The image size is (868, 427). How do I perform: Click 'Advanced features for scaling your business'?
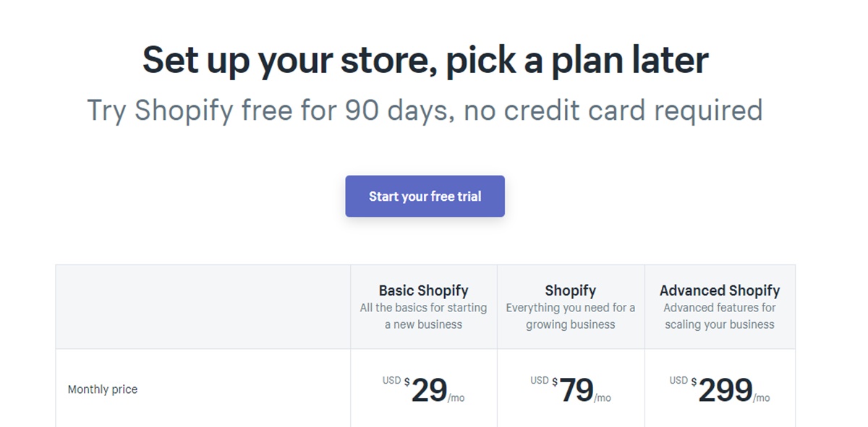719,316
